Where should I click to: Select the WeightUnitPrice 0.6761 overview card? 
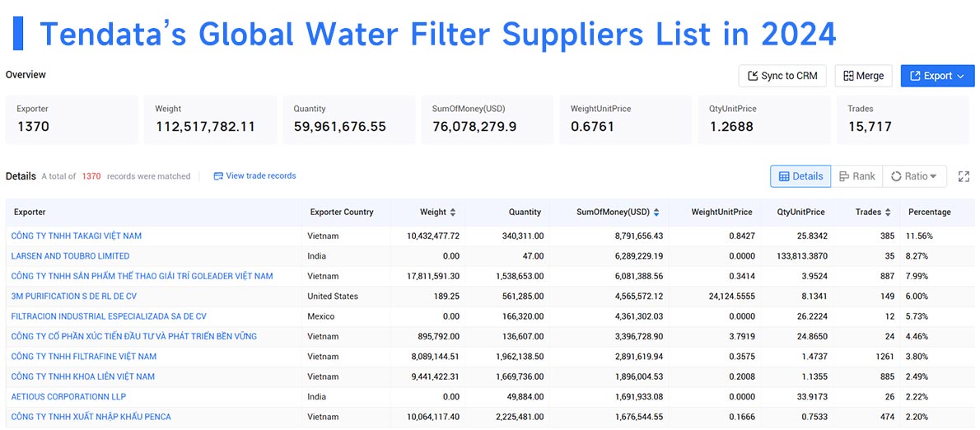tap(626, 119)
